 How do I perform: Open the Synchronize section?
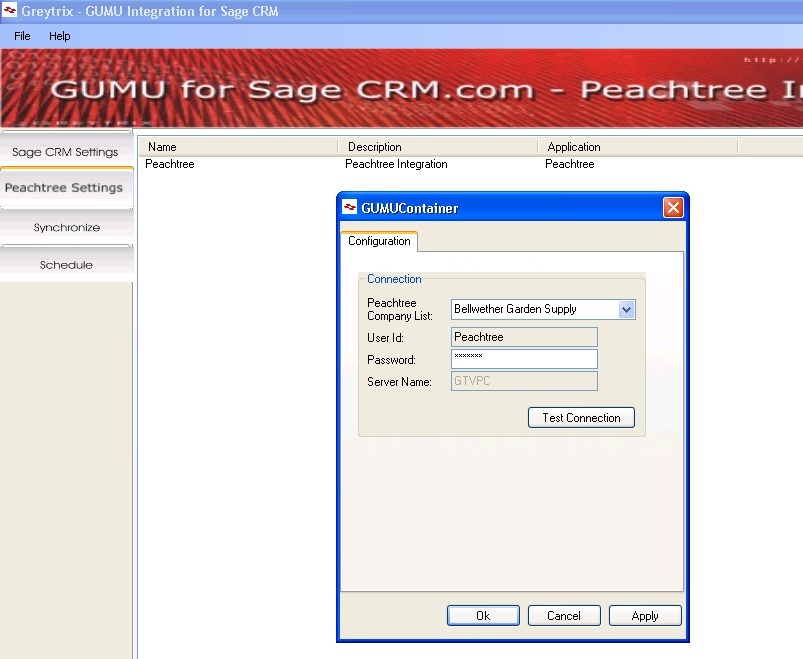click(67, 227)
